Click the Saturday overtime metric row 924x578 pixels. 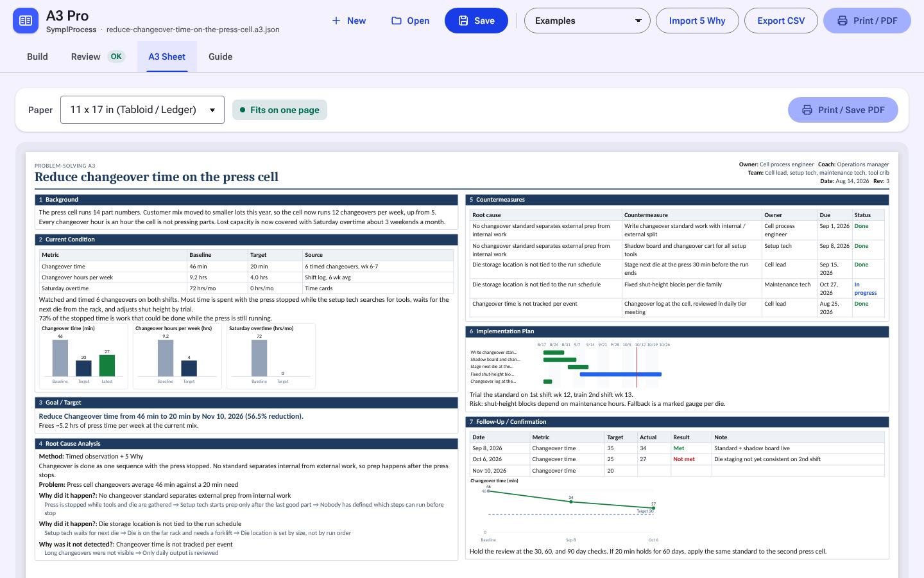tap(246, 288)
